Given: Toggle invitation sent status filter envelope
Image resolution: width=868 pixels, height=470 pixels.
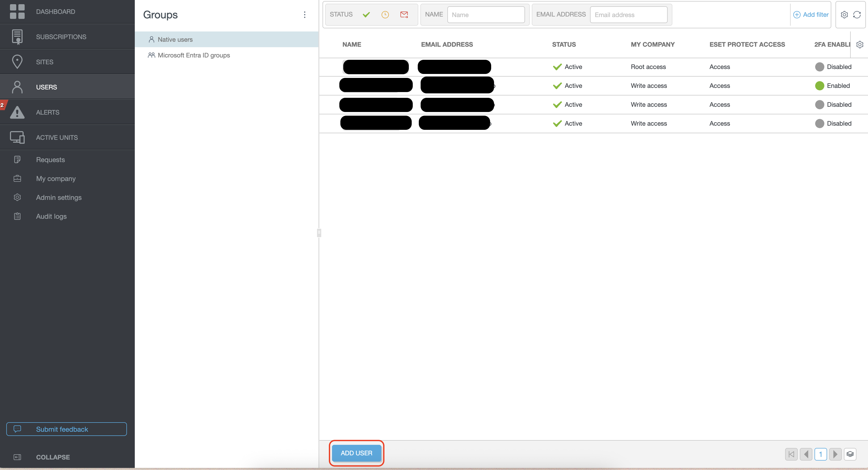Looking at the screenshot, I should coord(404,14).
